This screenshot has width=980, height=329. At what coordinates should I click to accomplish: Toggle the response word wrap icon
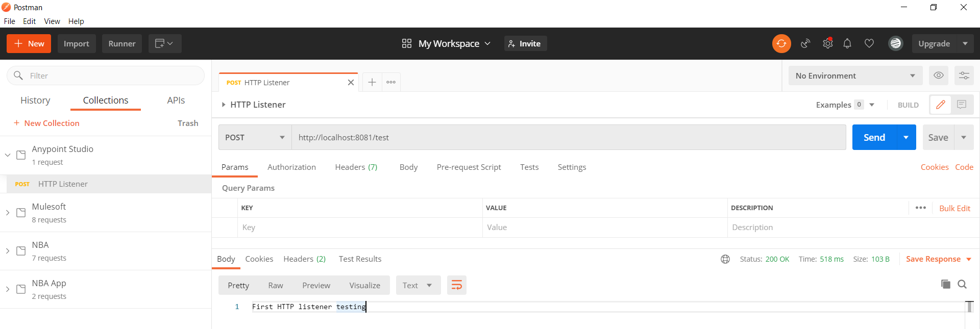click(x=457, y=285)
